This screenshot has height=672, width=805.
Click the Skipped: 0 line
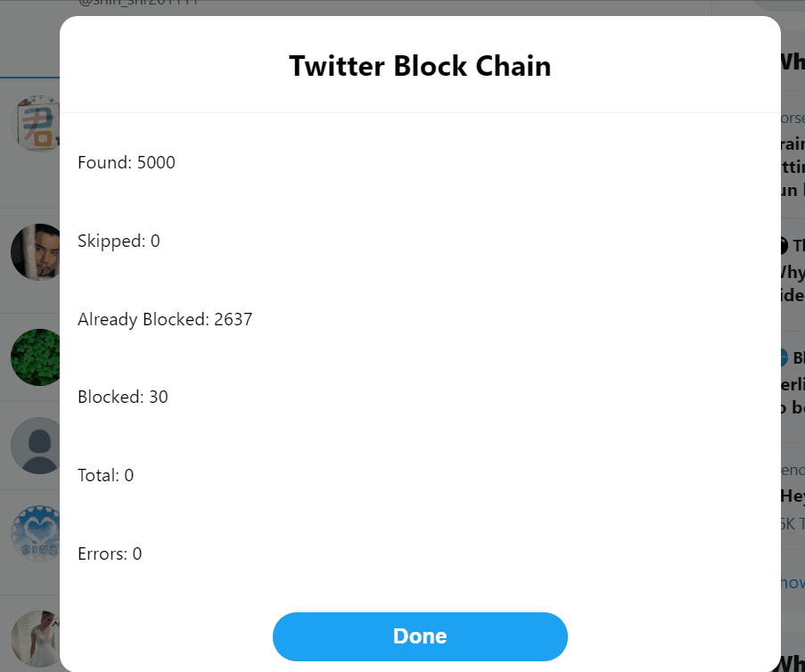click(x=119, y=241)
